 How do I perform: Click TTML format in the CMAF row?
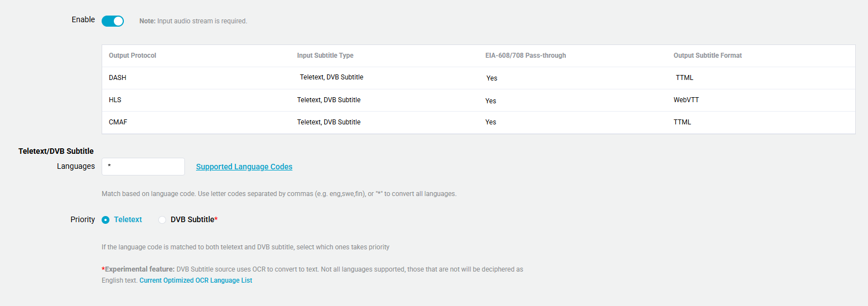[682, 122]
